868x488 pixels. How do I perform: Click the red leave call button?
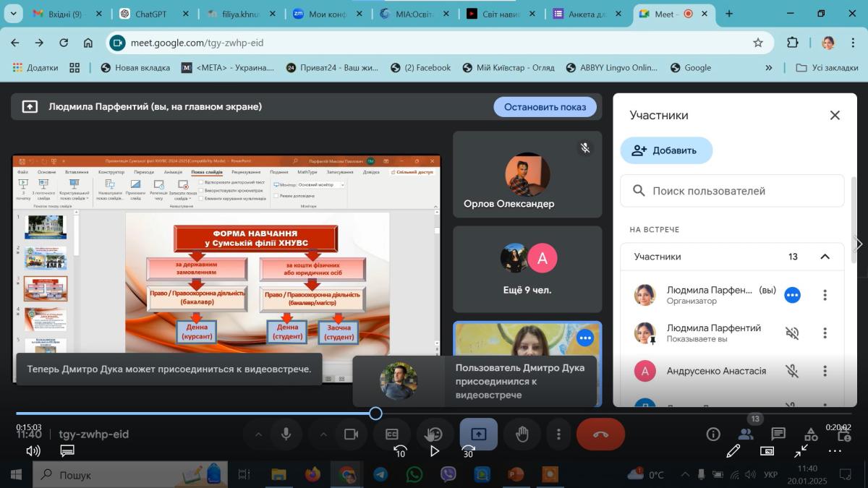pos(600,434)
